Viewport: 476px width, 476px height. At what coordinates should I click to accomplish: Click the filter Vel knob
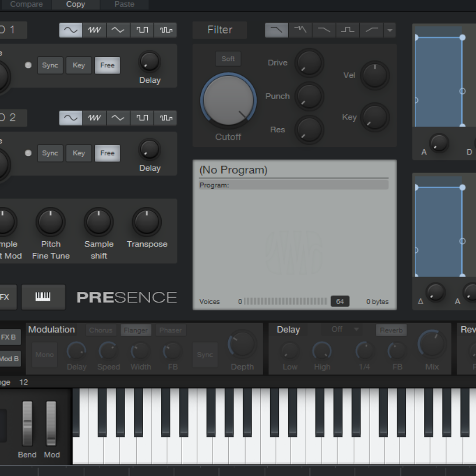375,75
